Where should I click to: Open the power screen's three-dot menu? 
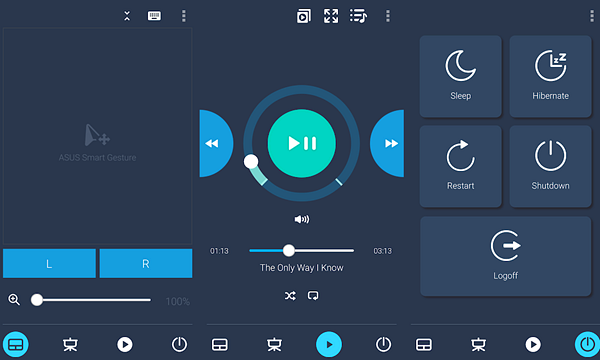point(592,16)
